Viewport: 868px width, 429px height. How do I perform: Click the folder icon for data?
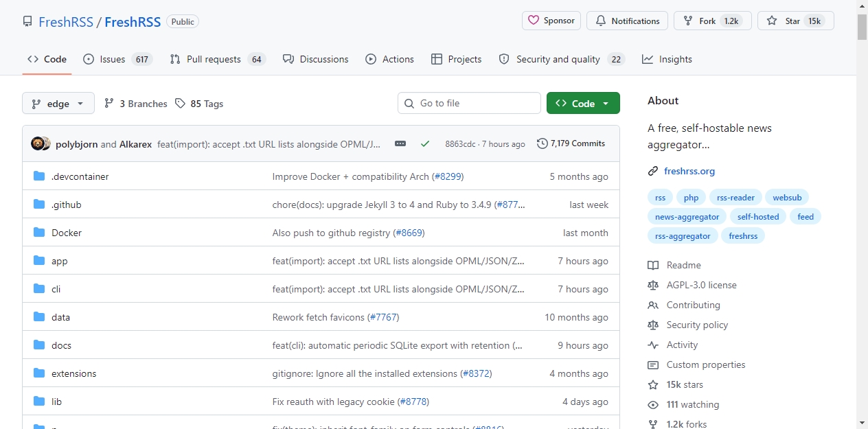point(39,317)
